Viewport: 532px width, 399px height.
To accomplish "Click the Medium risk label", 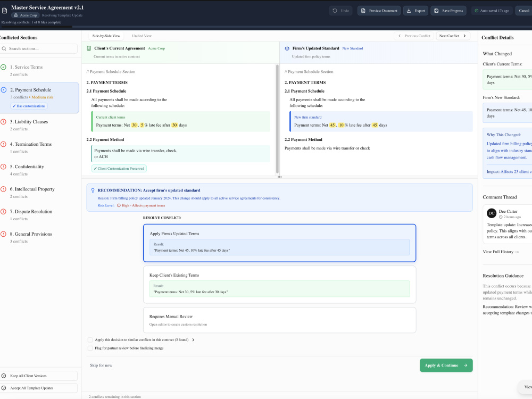I will 43,97.
